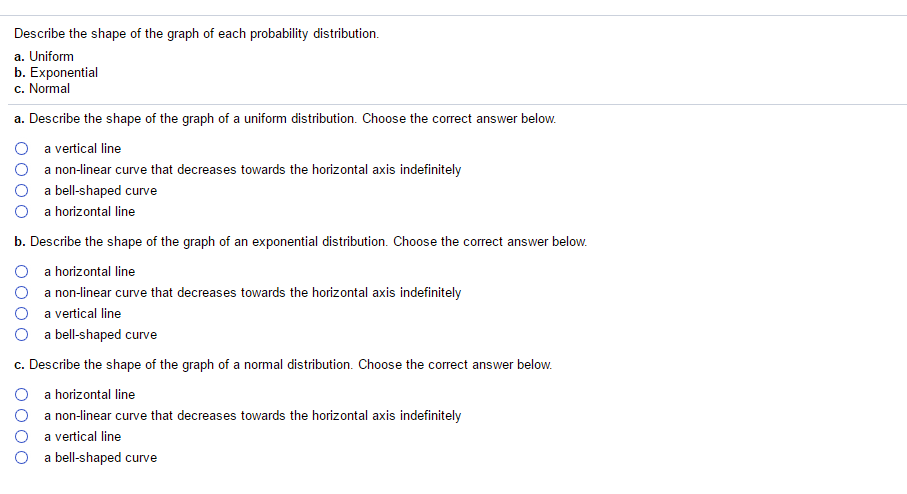Choose 'a horizontal line' for exponential distribution

coord(21,272)
